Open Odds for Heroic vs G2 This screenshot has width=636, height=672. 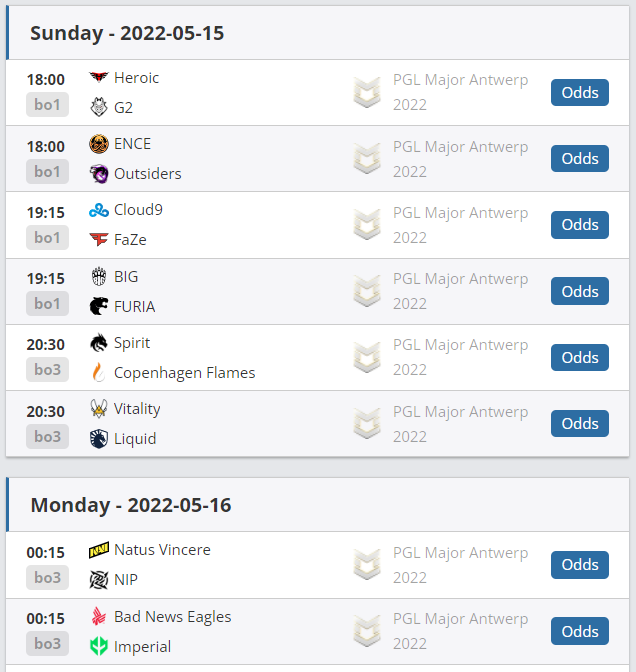pyautogui.click(x=580, y=93)
